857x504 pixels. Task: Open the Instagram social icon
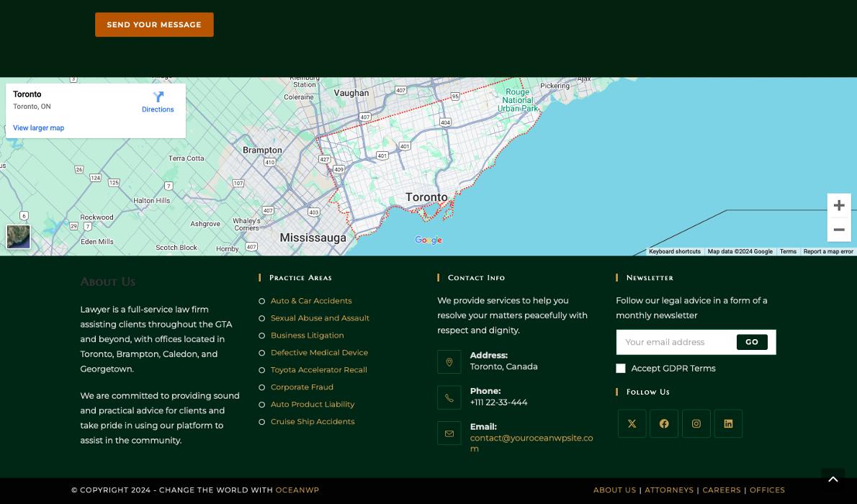(696, 423)
